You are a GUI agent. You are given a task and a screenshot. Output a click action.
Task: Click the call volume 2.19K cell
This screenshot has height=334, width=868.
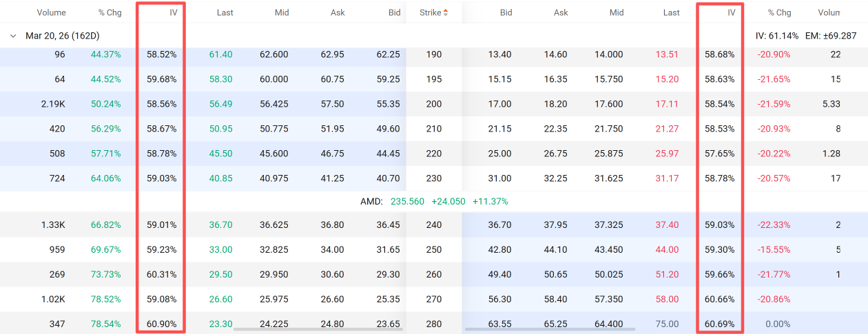53,104
